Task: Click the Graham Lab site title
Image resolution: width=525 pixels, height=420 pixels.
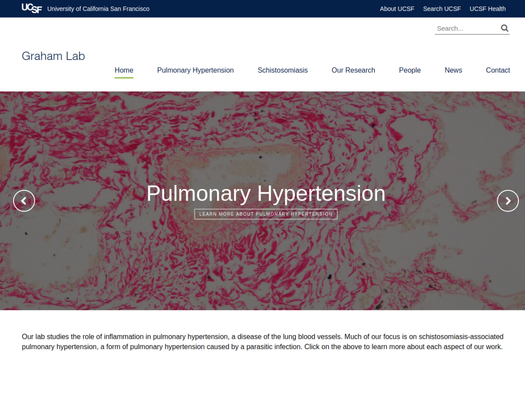Action: pyautogui.click(x=53, y=56)
